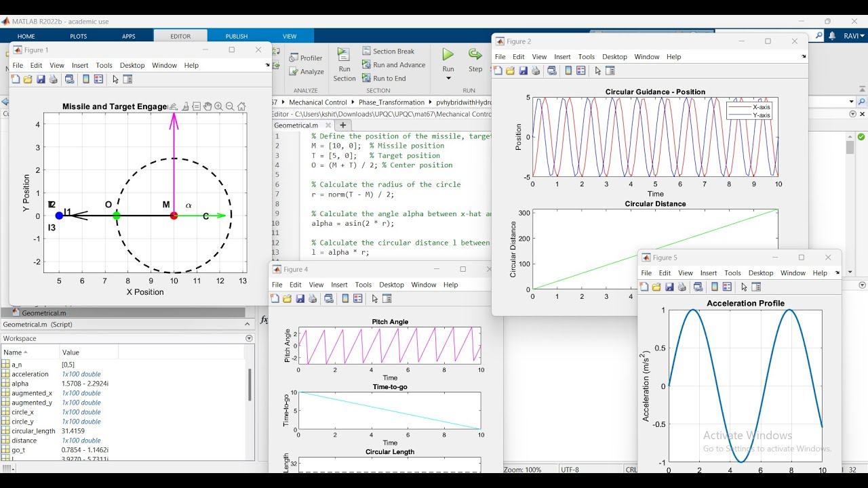Switch to the PUBLISH ribbon tab
The width and height of the screenshot is (868, 488).
237,36
